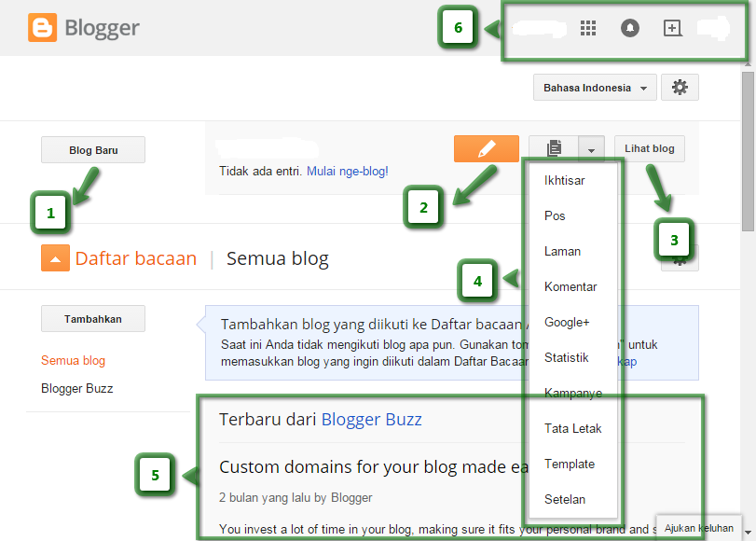Select Semua blog in the left sidebar
This screenshot has width=756, height=541.
[73, 360]
